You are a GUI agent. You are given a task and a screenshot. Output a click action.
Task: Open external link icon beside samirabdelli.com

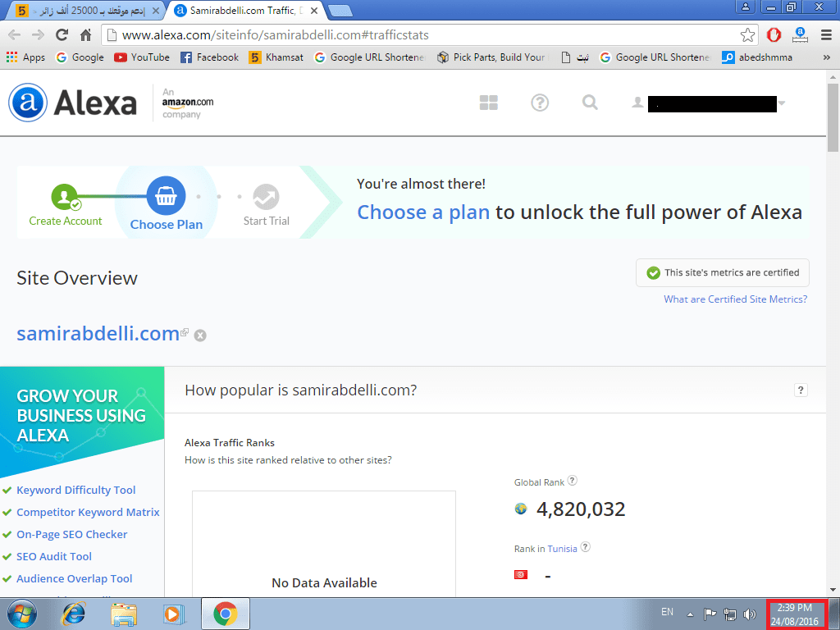185,332
